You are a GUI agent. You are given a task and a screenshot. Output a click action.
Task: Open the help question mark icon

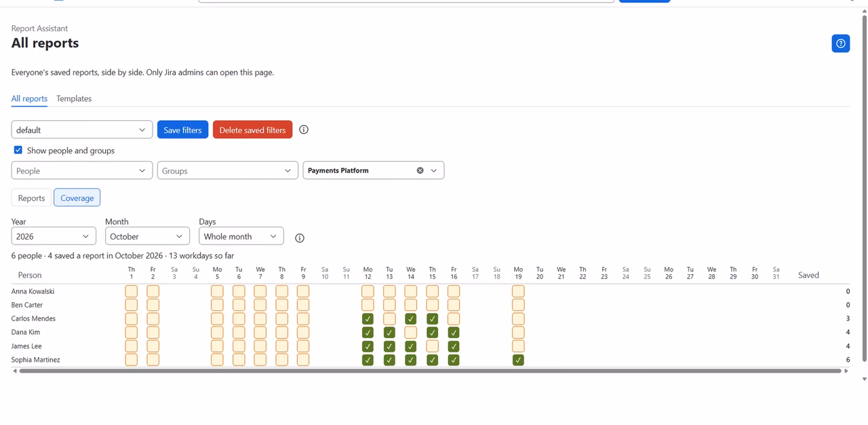click(841, 43)
